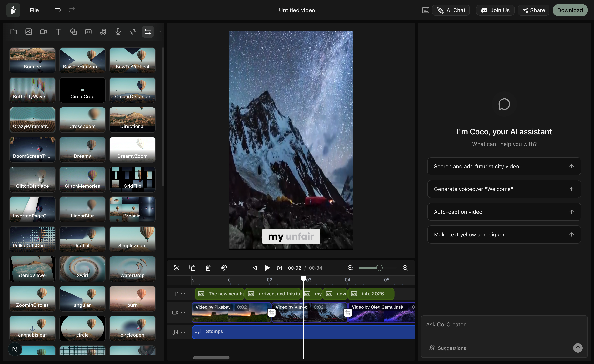Toggle the transition between Pixabay and Vimeo clips
The image size is (594, 364).
pos(272,312)
